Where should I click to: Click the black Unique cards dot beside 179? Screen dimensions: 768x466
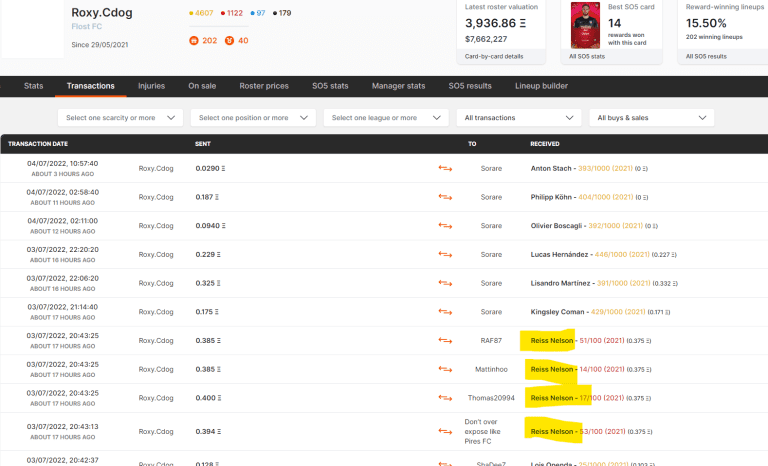pos(275,13)
